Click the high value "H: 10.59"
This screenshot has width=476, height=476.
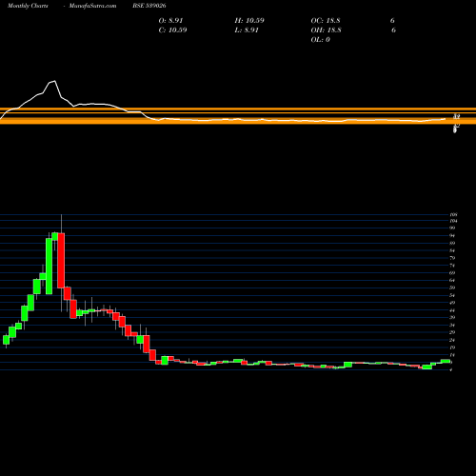pos(249,21)
